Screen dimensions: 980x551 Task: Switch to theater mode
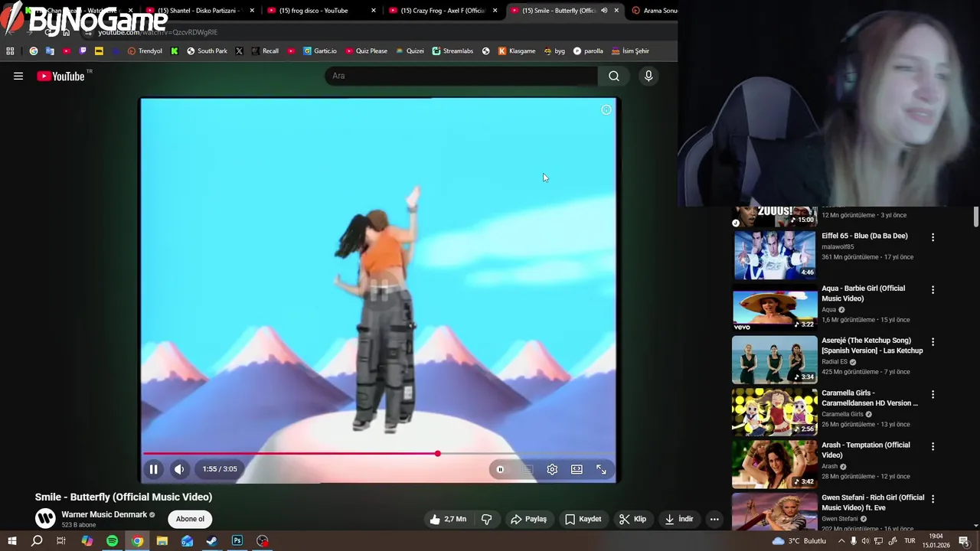(x=577, y=469)
